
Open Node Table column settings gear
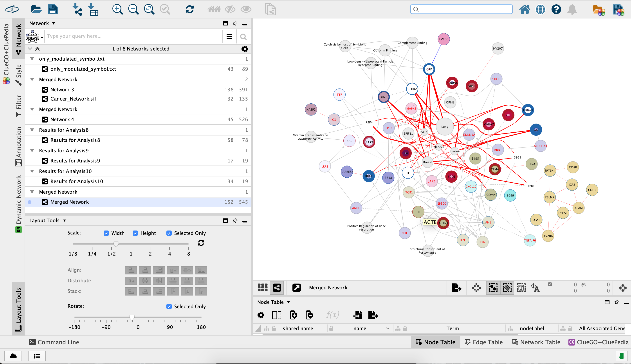(x=261, y=315)
